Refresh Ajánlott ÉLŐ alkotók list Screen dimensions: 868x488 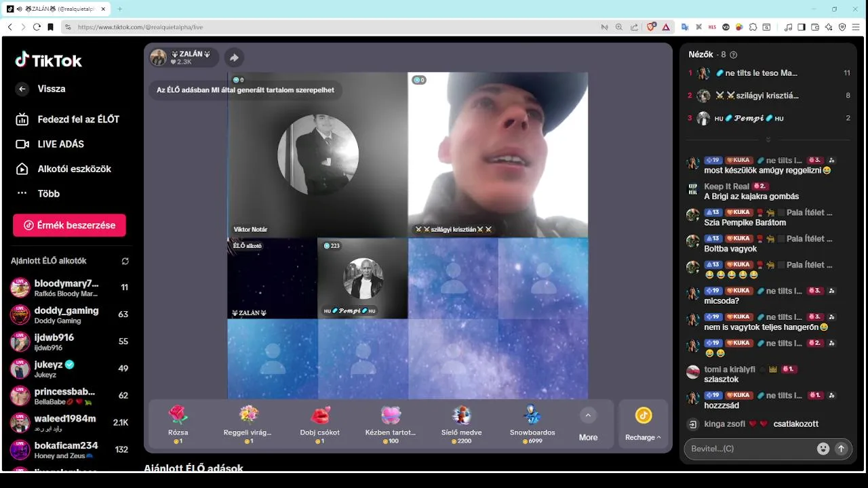coord(125,261)
